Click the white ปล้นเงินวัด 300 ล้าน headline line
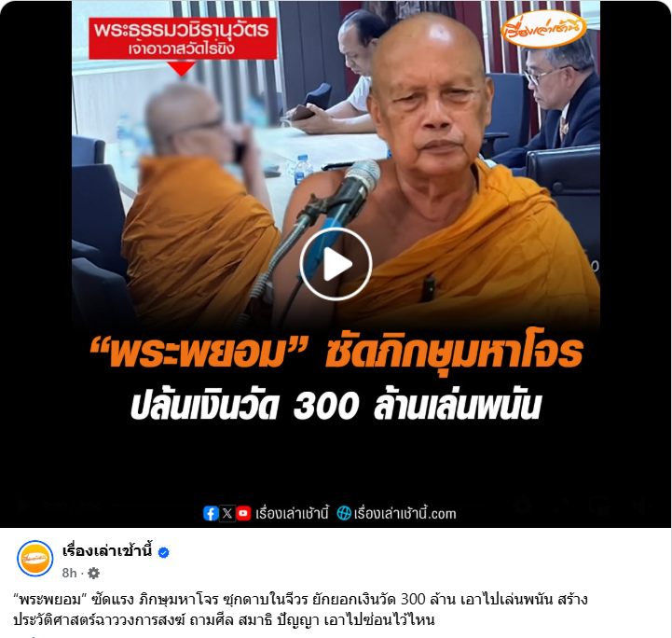This screenshot has height=638, width=672. pos(336,405)
